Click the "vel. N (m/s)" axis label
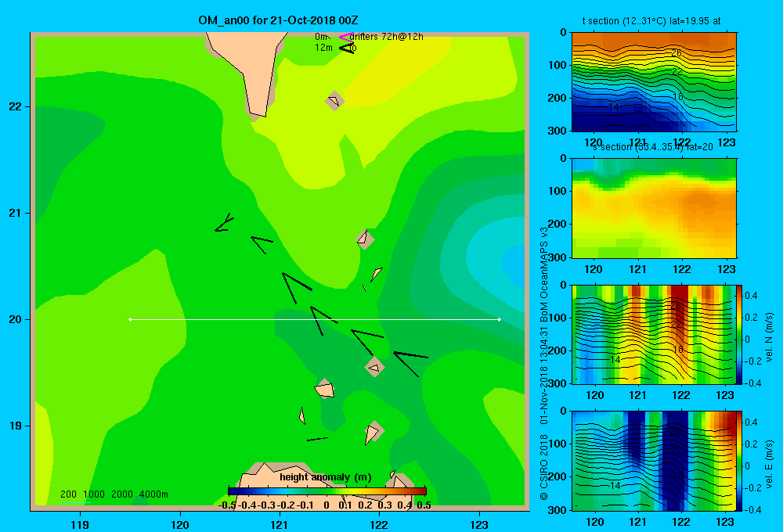The width and height of the screenshot is (783, 532). (770, 337)
